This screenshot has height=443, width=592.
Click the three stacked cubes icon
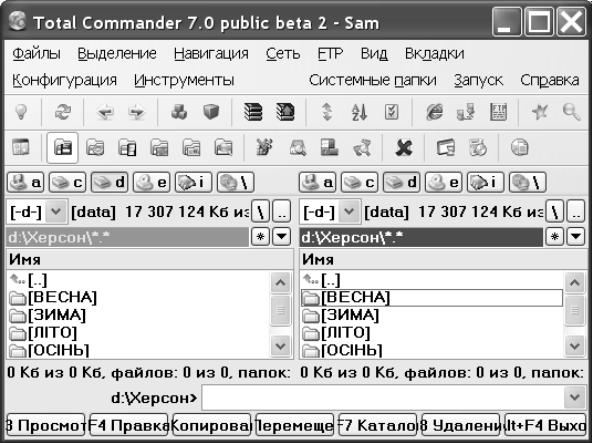click(x=179, y=112)
